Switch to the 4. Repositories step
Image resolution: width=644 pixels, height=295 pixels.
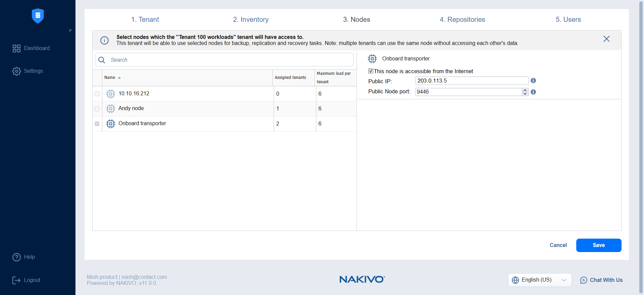click(462, 19)
